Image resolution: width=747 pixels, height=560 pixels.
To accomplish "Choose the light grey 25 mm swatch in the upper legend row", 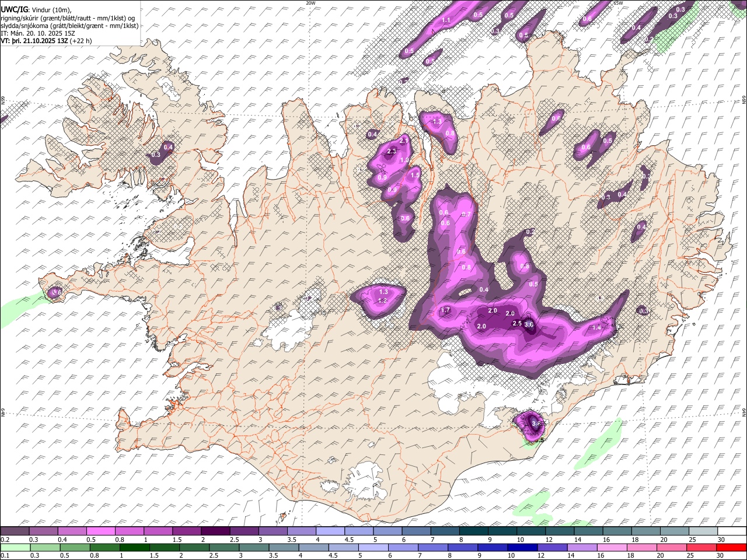I will pos(703,531).
